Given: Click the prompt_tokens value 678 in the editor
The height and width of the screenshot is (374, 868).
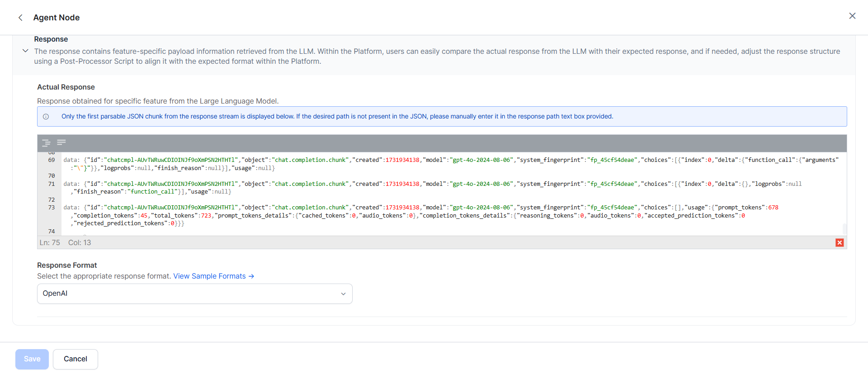Looking at the screenshot, I should click(x=773, y=208).
